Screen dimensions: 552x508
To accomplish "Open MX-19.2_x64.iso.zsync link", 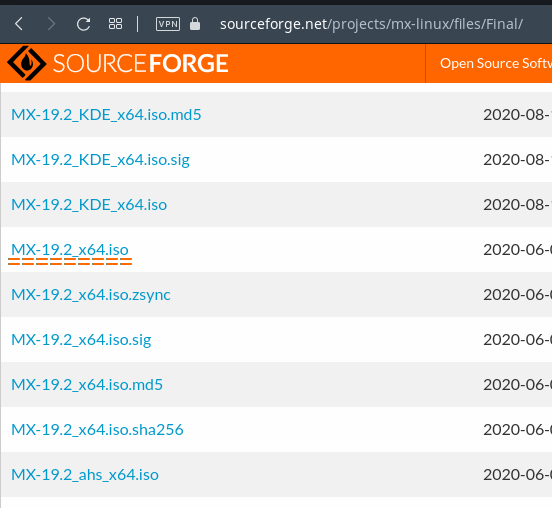I will click(91, 295).
